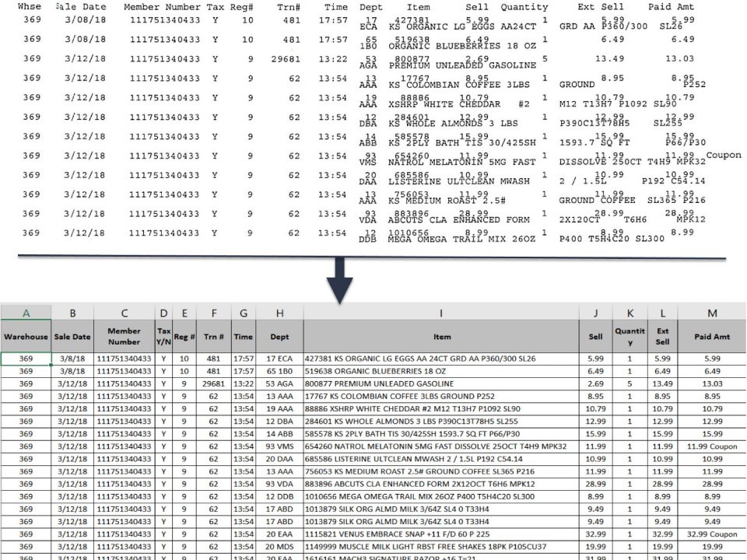
Task: Select column header I labeled Item
Action: [x=442, y=313]
